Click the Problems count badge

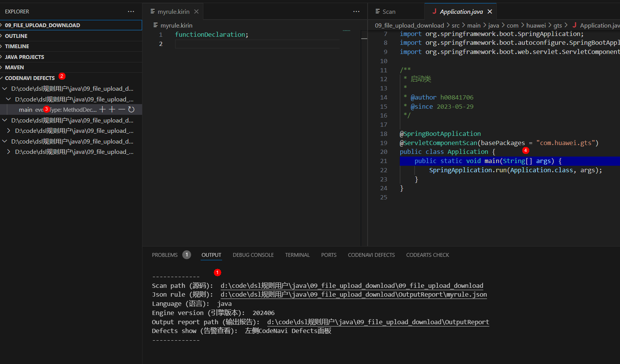point(186,255)
